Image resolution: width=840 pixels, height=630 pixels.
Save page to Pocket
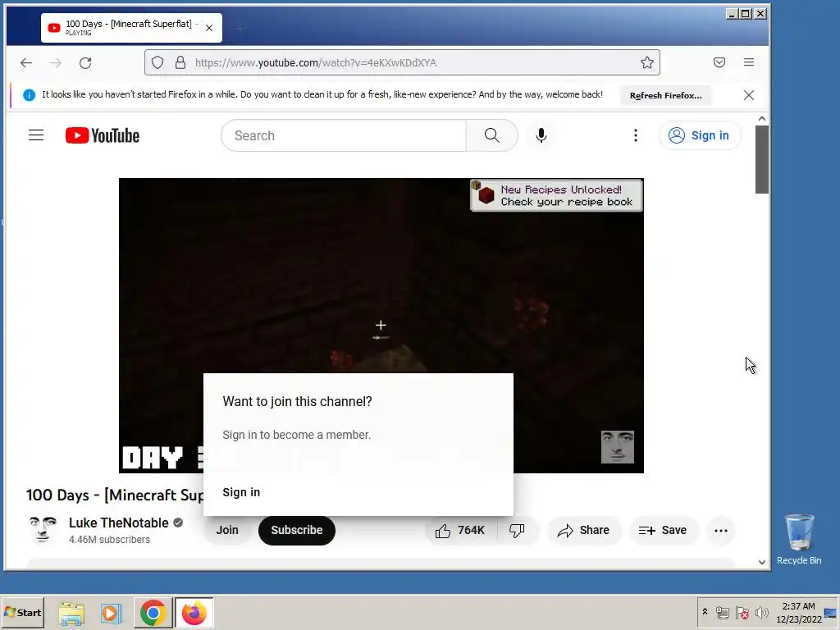click(719, 62)
